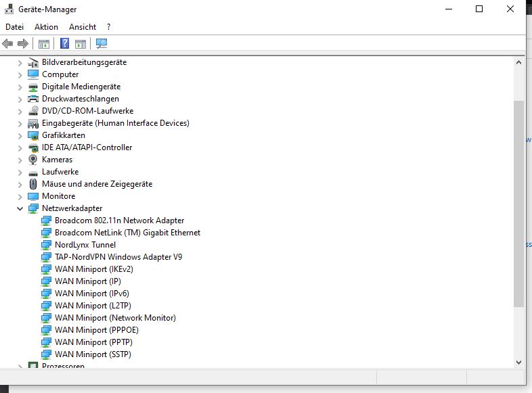This screenshot has height=393, width=532.
Task: Select WAN Miniport (L2TP)
Action: 93,306
